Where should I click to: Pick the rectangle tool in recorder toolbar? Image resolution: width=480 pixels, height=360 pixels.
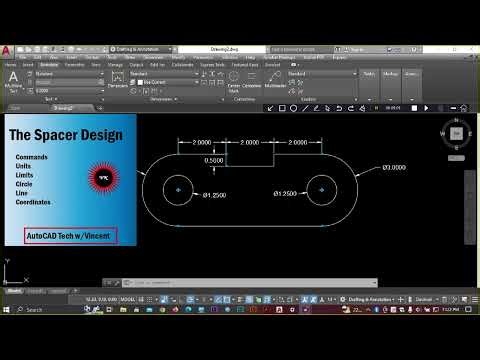[x=282, y=108]
